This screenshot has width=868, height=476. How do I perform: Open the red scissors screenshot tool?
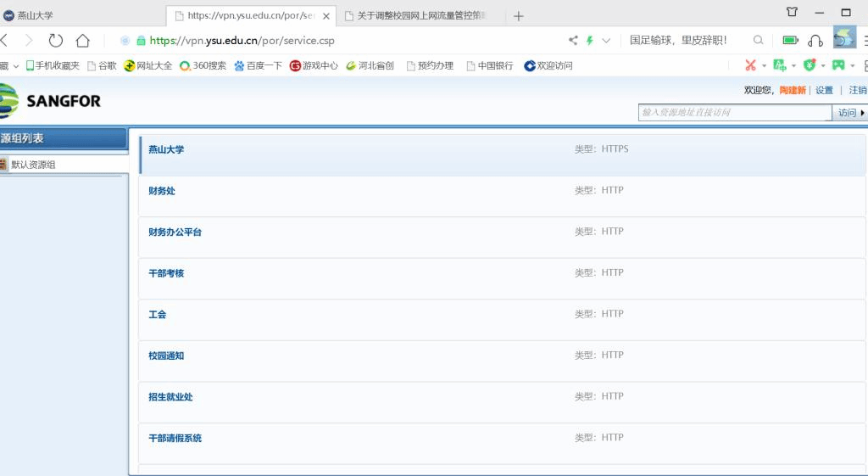750,65
